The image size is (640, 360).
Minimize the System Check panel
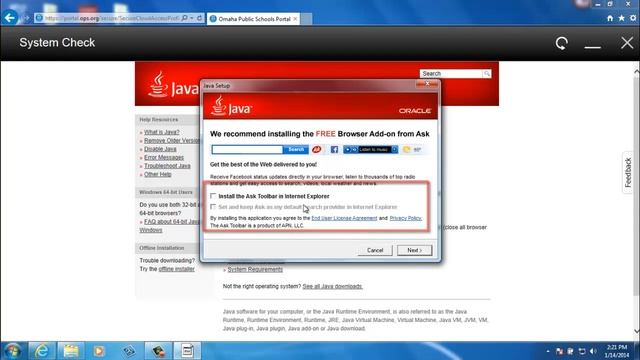pos(592,46)
